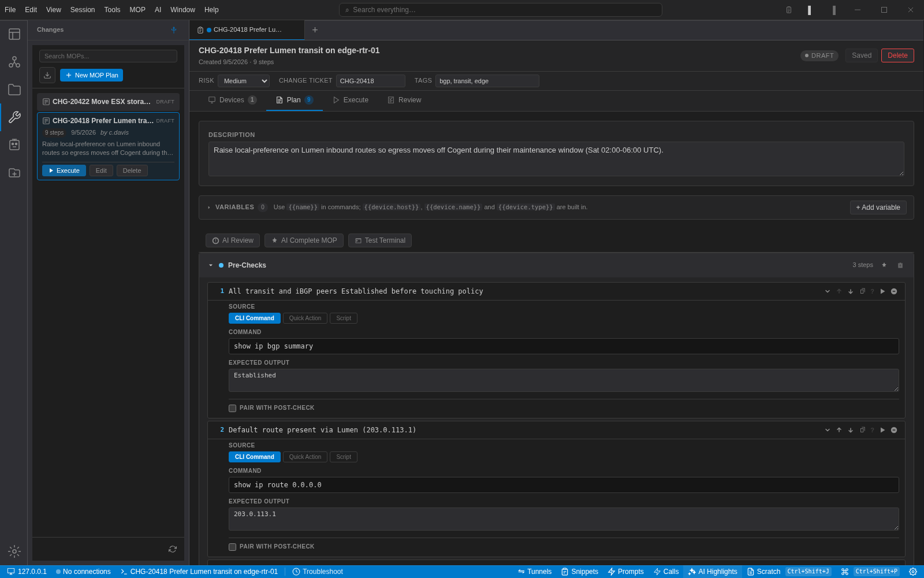Click the Add variable button
The width and height of the screenshot is (924, 578).
[878, 208]
